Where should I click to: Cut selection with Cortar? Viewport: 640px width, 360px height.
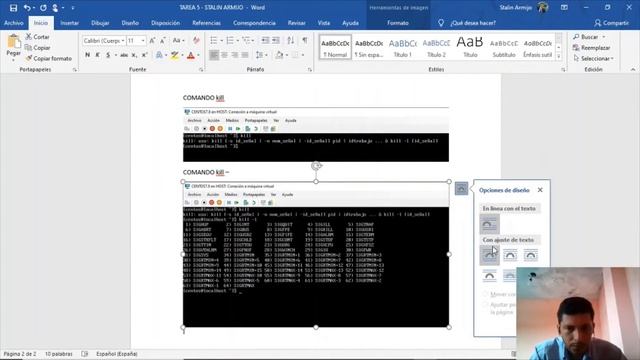point(37,37)
